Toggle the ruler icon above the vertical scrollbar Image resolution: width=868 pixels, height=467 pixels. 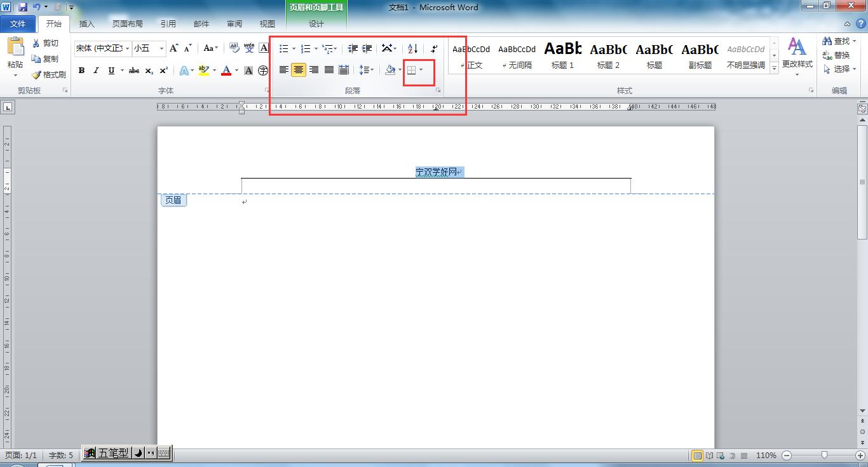[862, 109]
